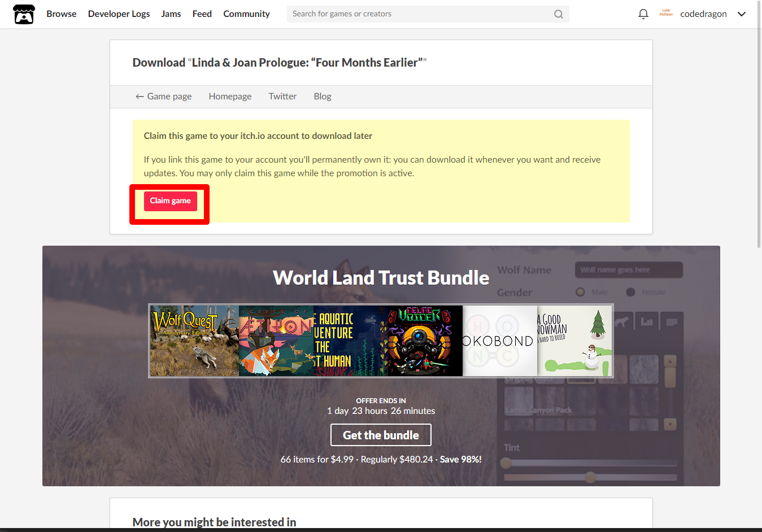Click Get the bundle button
This screenshot has height=532, width=762.
[381, 435]
